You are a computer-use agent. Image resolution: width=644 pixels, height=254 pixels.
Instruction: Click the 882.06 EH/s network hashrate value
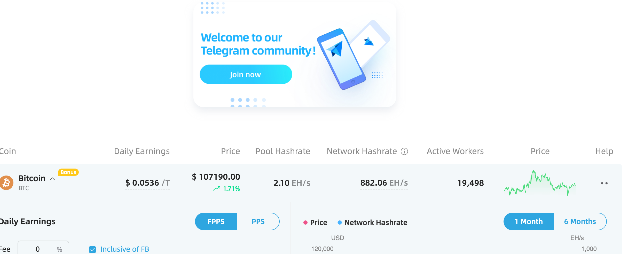(384, 183)
